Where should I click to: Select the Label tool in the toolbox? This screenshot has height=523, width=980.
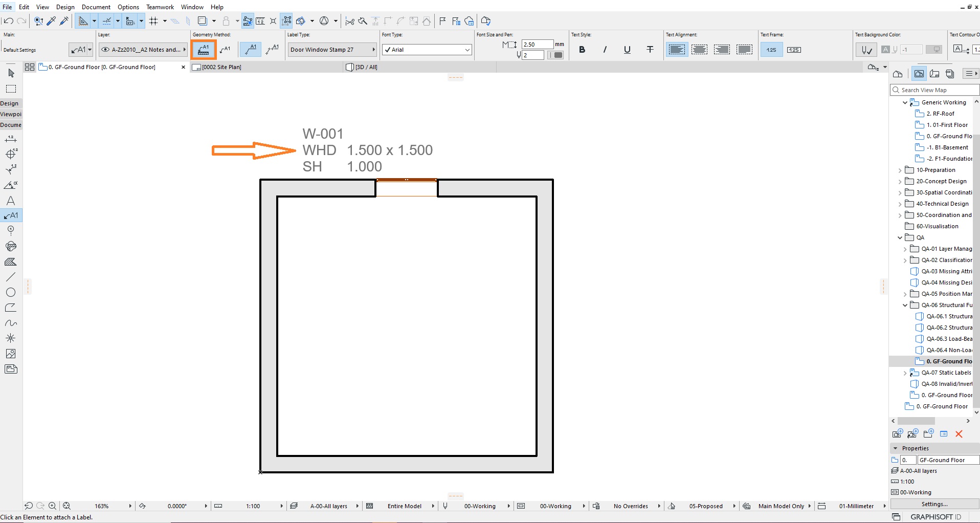(11, 215)
